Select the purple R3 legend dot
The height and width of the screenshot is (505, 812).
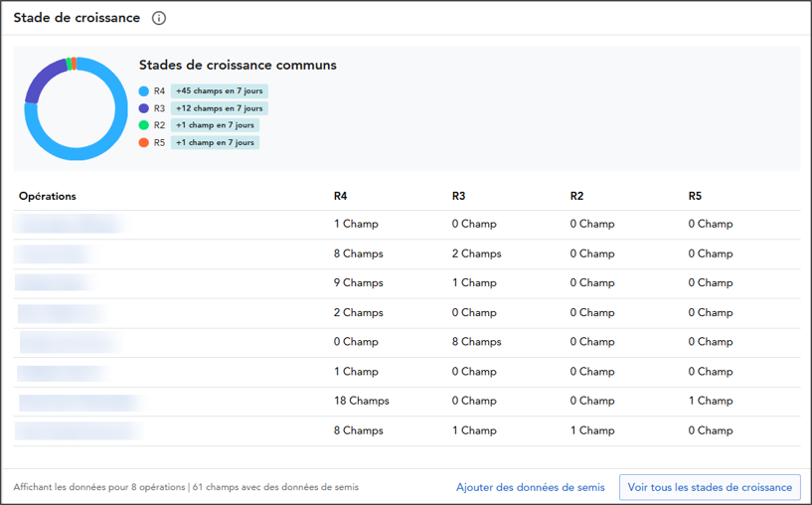(x=144, y=108)
